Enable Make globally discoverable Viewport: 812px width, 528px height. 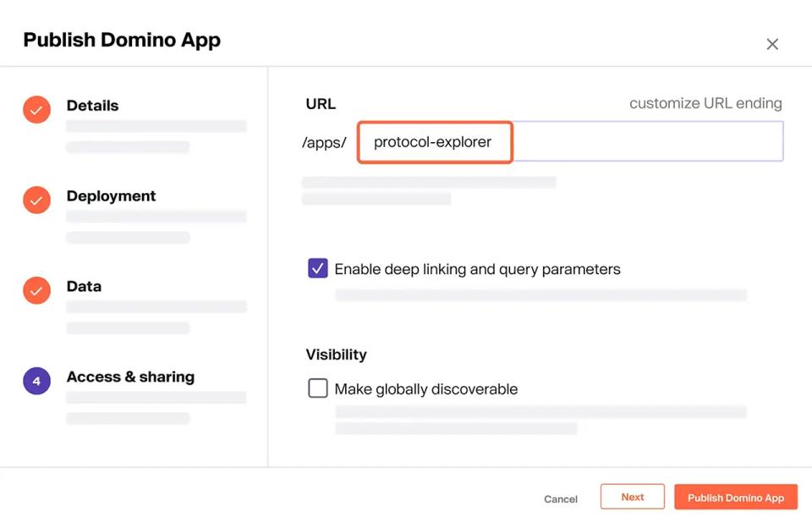click(x=318, y=388)
